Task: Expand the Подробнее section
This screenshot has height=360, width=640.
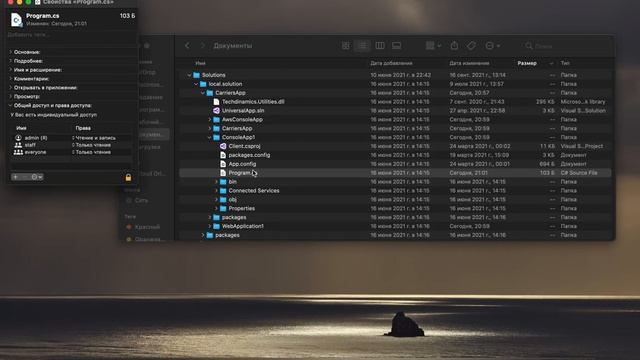Action: tap(11, 61)
